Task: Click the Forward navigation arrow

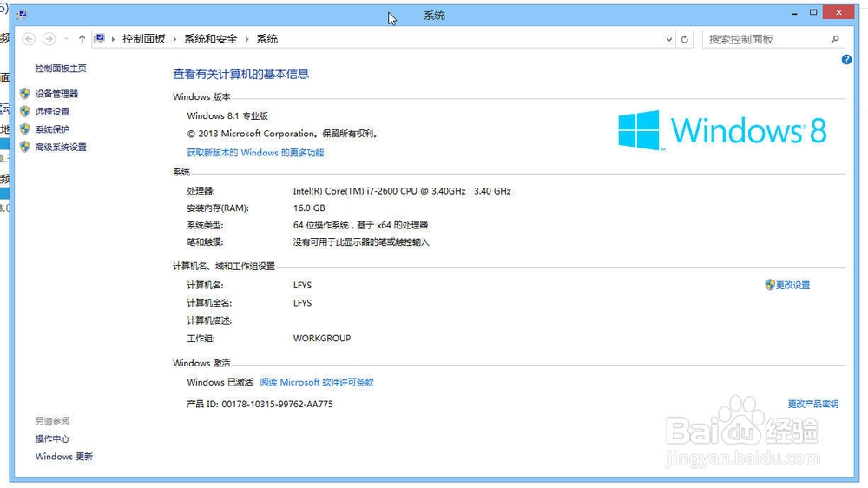Action: click(x=49, y=39)
